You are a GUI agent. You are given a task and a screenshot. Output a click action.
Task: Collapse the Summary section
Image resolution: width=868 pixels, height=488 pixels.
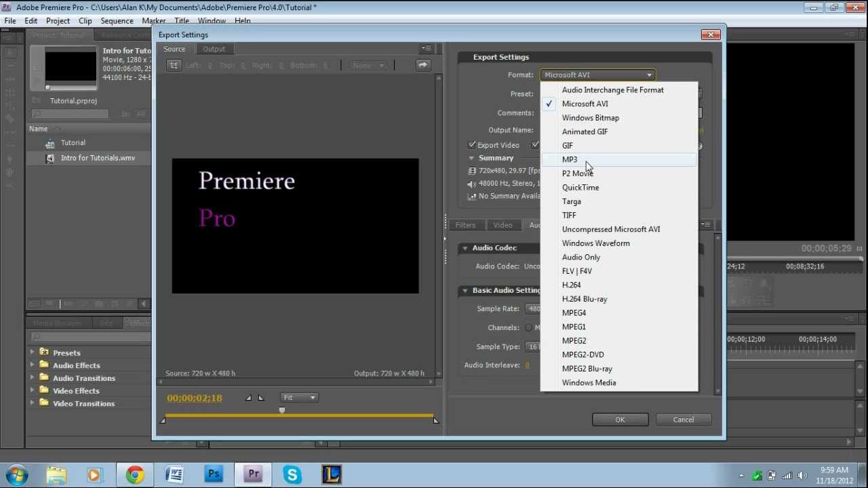coord(471,159)
